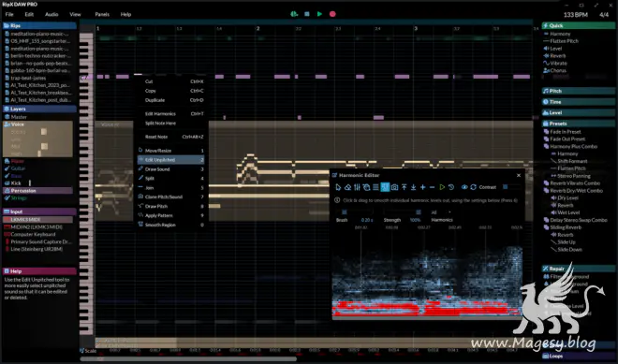Choose Cut in the context menu
This screenshot has height=364, width=618.
click(x=170, y=81)
